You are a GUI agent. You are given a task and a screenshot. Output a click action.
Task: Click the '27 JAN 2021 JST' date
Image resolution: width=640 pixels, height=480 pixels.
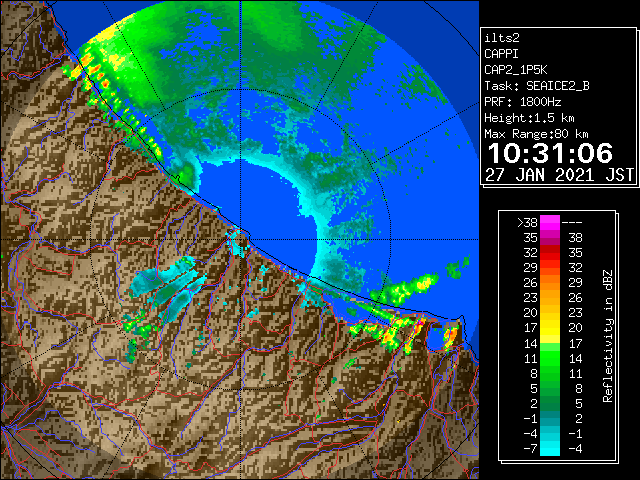(559, 175)
